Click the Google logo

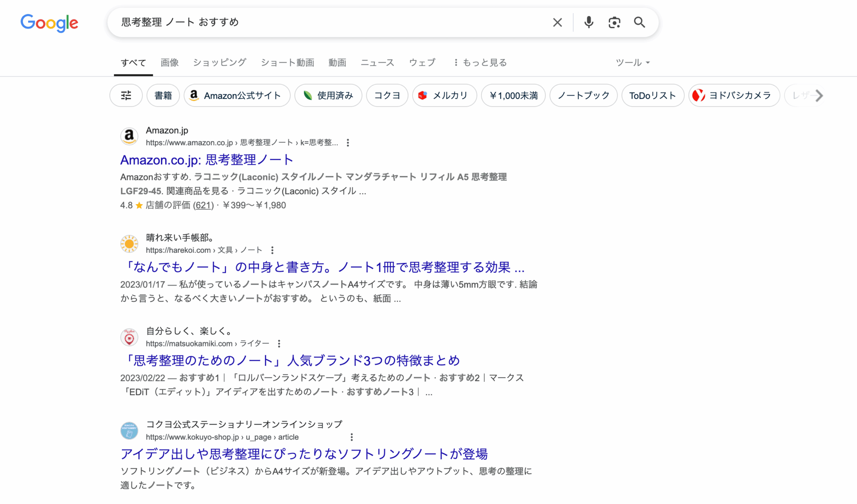tap(49, 23)
